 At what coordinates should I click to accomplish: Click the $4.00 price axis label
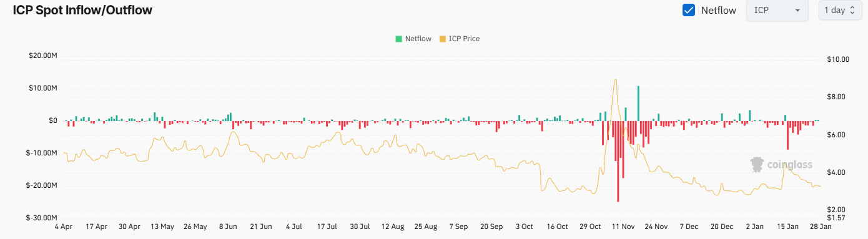[836, 172]
